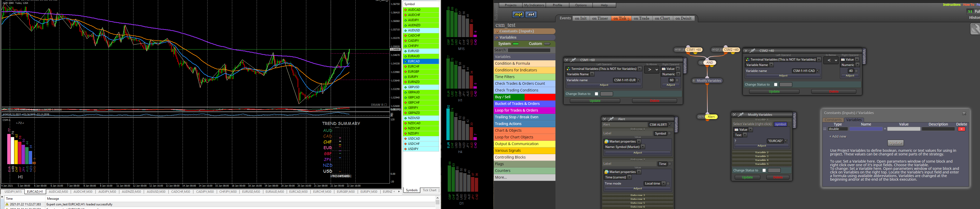Click the drag handle of double variable row
The image size is (980, 209).
click(825, 129)
